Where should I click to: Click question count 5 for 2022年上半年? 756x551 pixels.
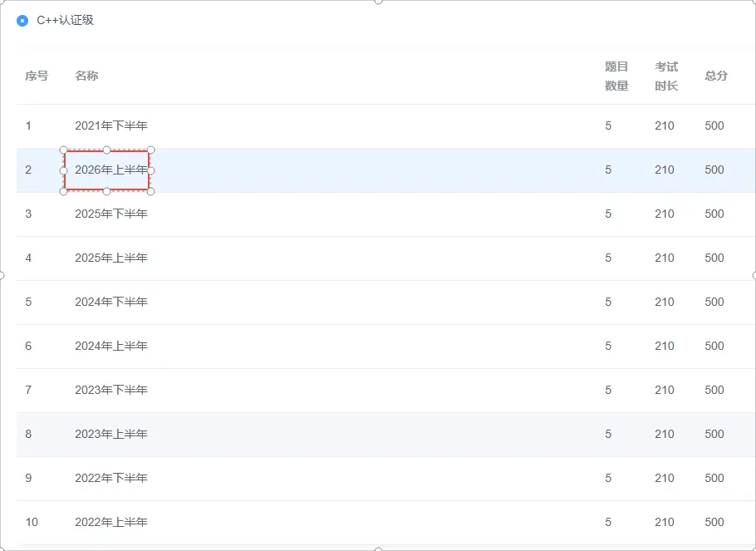pyautogui.click(x=608, y=522)
